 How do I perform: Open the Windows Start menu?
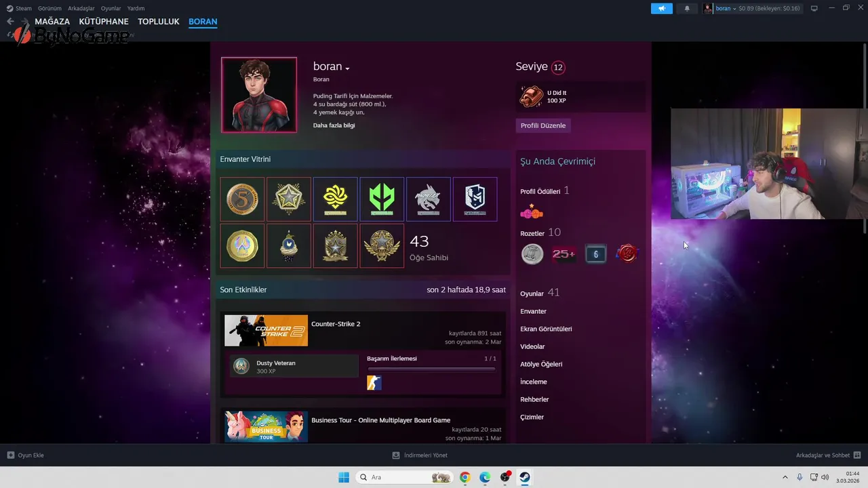(344, 477)
